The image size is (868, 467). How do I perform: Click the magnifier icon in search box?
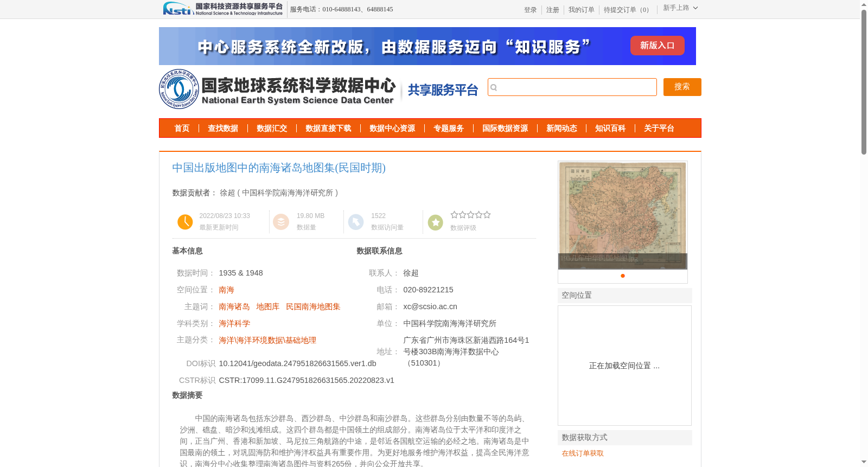click(x=494, y=87)
